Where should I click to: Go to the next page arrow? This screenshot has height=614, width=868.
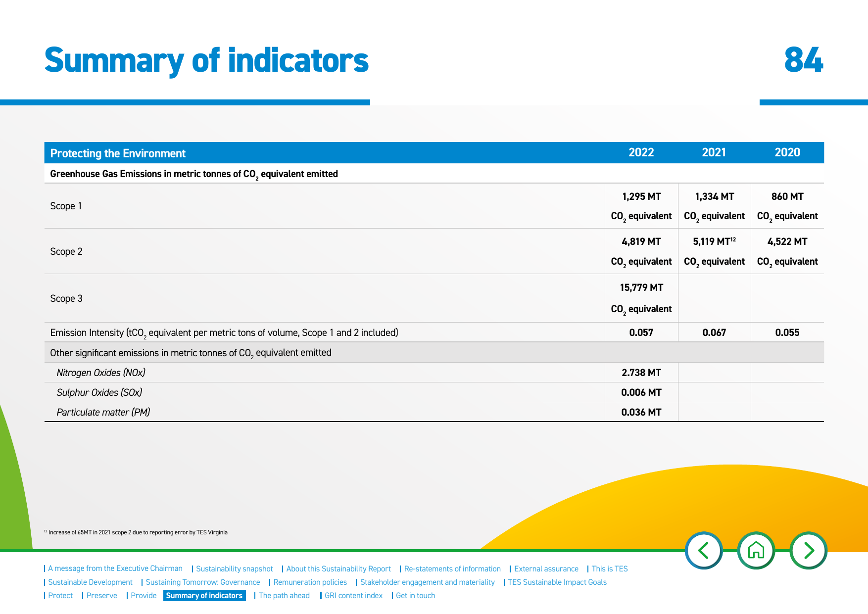[809, 550]
